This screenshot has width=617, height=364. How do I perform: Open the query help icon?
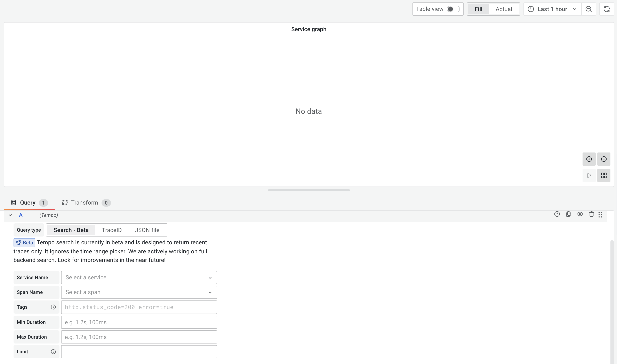pos(557,214)
